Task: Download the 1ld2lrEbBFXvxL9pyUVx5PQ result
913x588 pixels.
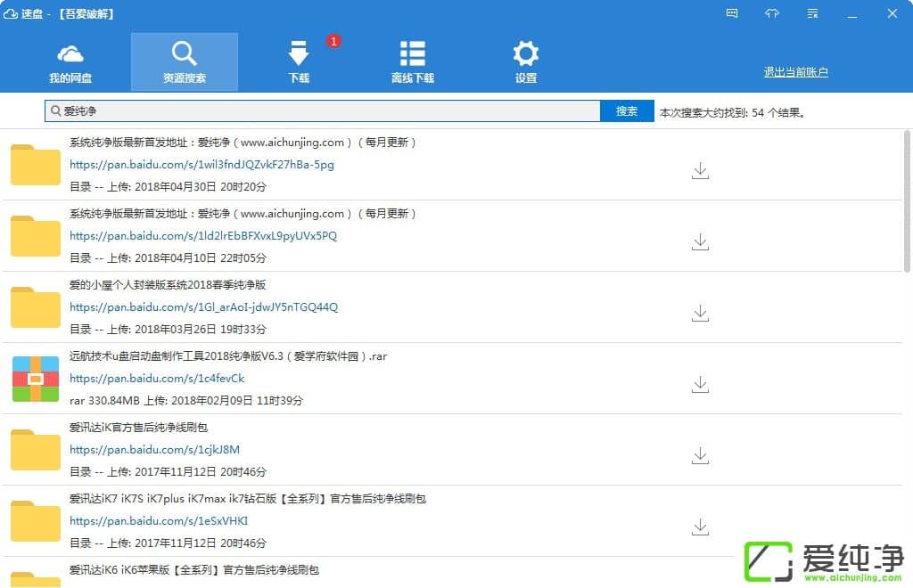Action: (x=700, y=242)
